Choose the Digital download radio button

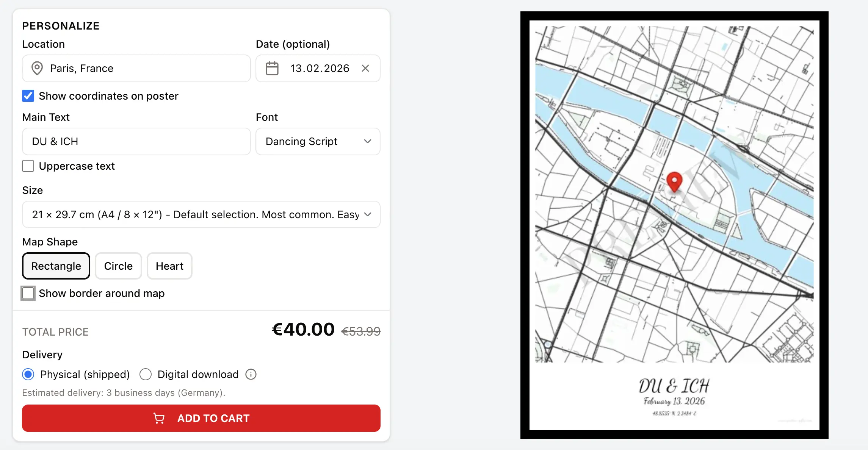[x=146, y=374]
